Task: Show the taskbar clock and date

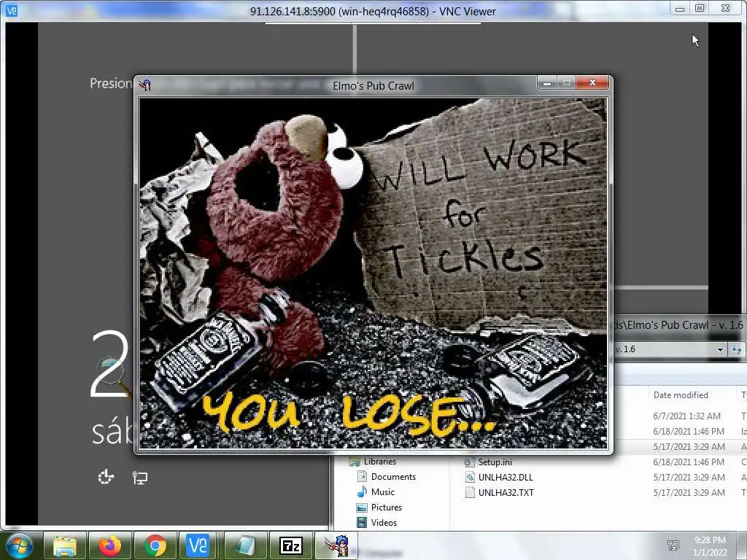Action: click(x=710, y=546)
